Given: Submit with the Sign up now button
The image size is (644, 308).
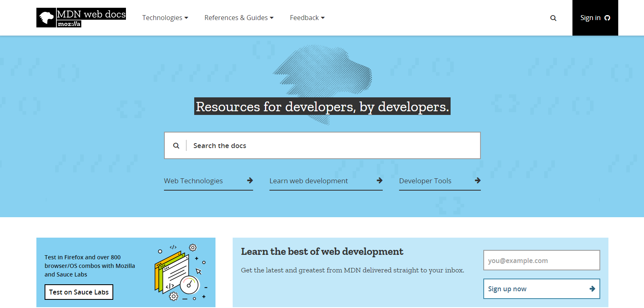Looking at the screenshot, I should (542, 289).
